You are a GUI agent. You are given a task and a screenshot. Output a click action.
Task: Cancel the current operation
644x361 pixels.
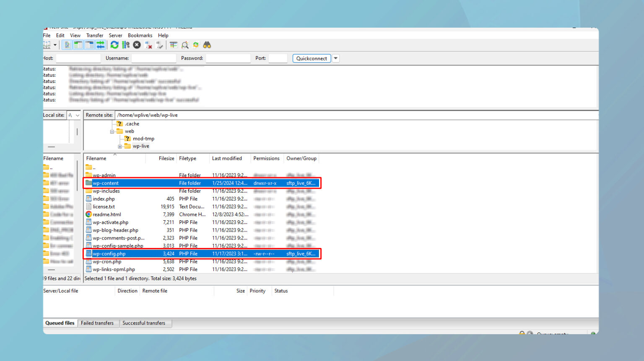click(137, 45)
